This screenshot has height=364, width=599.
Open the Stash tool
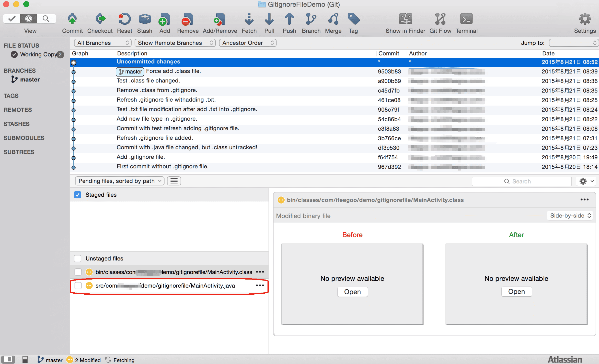pyautogui.click(x=145, y=19)
